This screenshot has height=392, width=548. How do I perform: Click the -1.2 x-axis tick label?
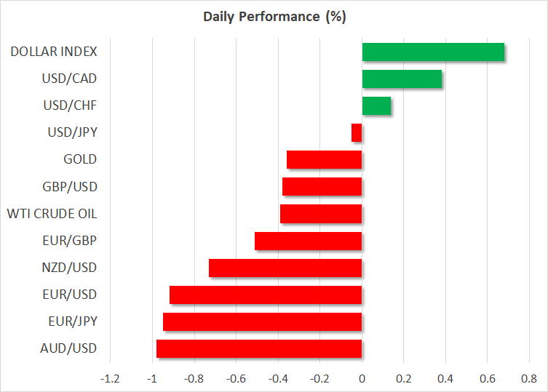click(x=110, y=378)
